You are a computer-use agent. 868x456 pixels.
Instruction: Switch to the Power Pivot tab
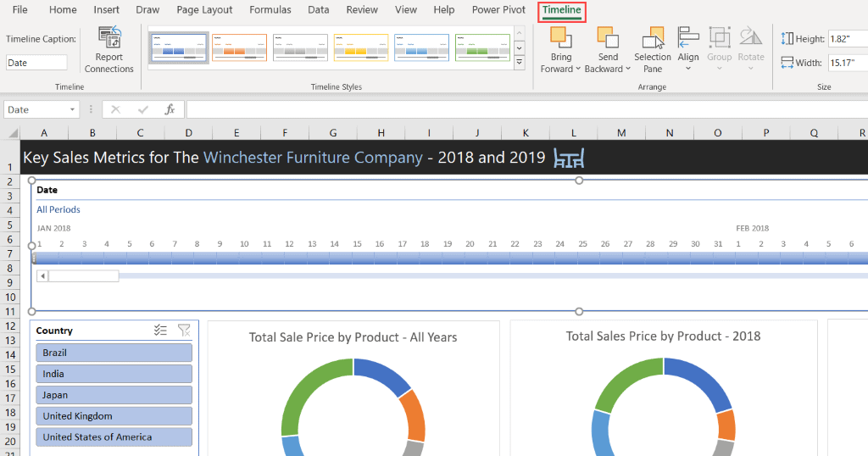click(498, 10)
